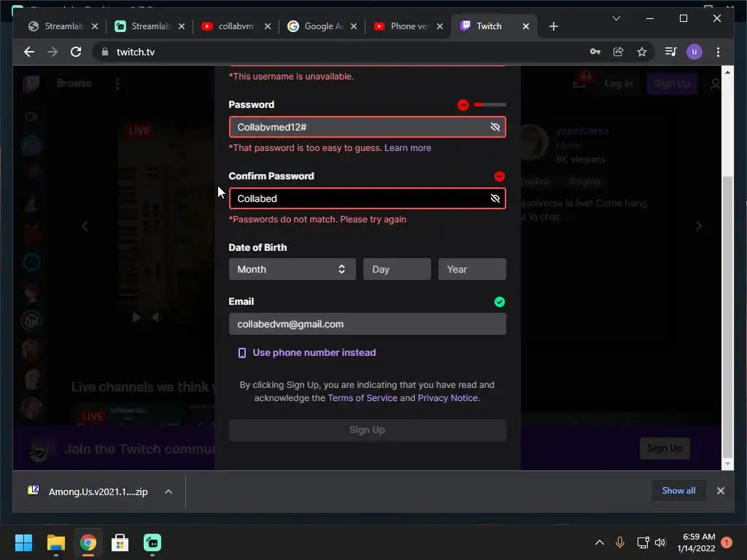Toggle Password field visibility eye icon
The image size is (747, 560).
(495, 127)
